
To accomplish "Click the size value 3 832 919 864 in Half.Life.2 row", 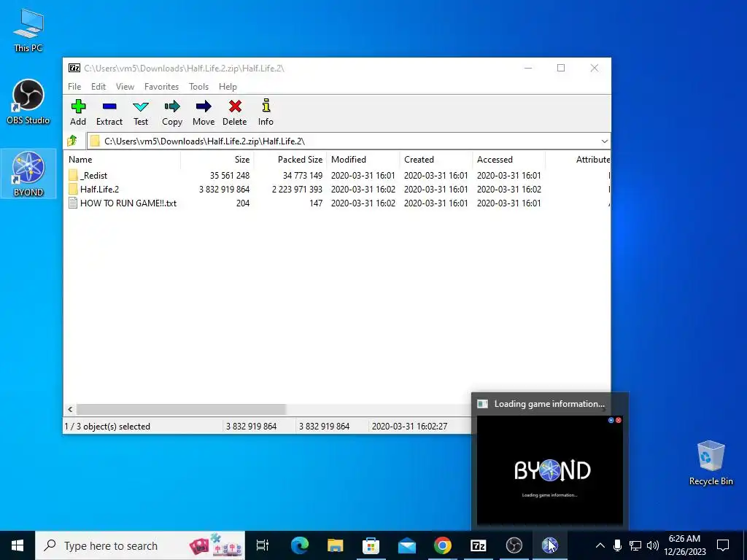I will pos(225,189).
